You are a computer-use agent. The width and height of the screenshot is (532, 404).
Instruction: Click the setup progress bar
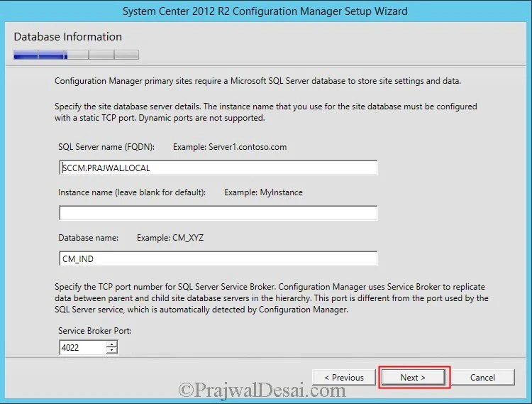77,55
